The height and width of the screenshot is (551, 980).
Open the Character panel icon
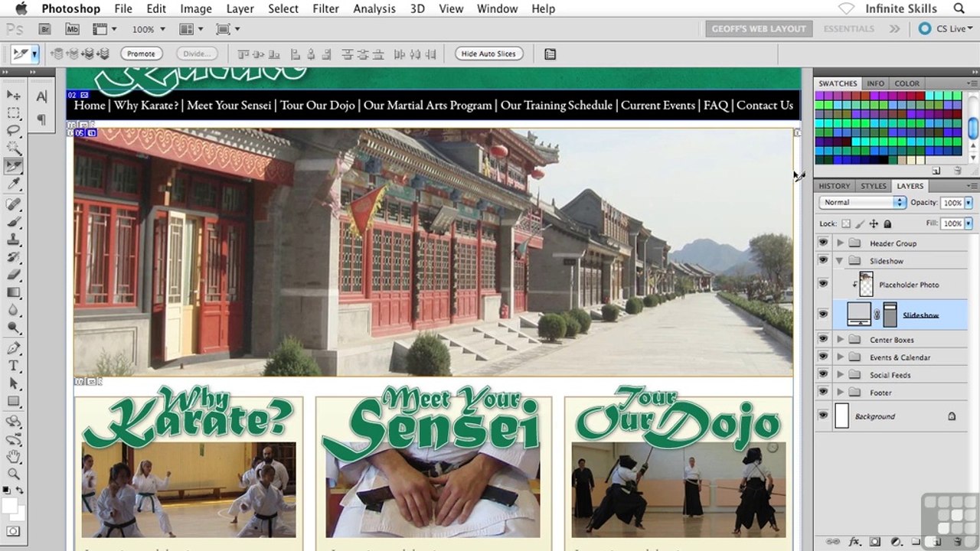pyautogui.click(x=41, y=97)
